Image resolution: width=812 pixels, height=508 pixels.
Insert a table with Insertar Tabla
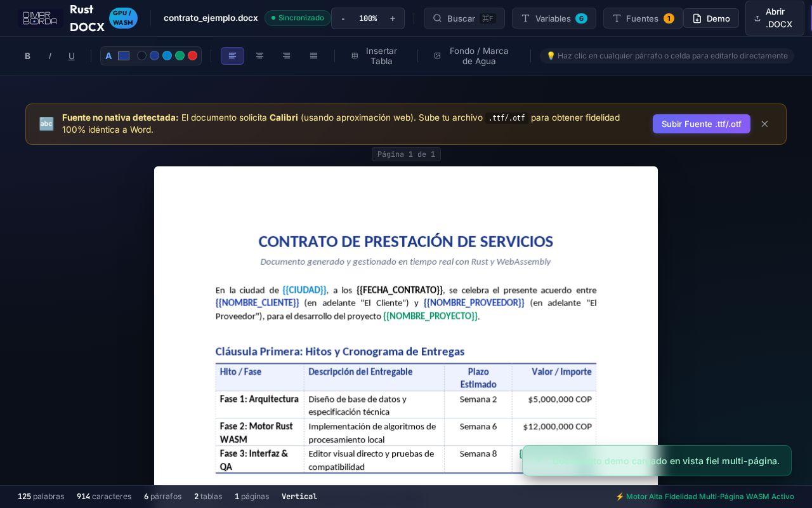pyautogui.click(x=376, y=56)
